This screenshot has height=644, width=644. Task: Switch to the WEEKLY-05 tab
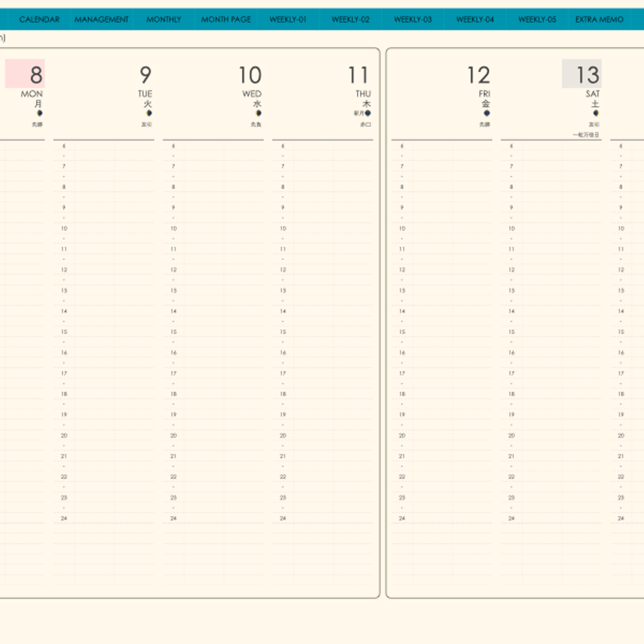(537, 20)
